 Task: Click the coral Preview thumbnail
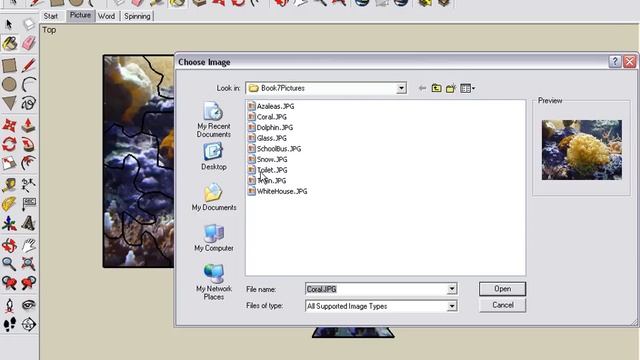(x=582, y=150)
